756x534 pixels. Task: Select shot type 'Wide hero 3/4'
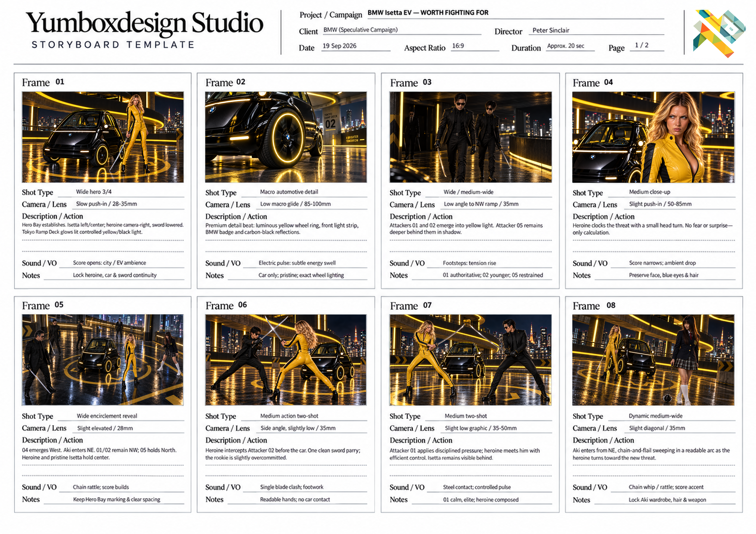point(94,192)
